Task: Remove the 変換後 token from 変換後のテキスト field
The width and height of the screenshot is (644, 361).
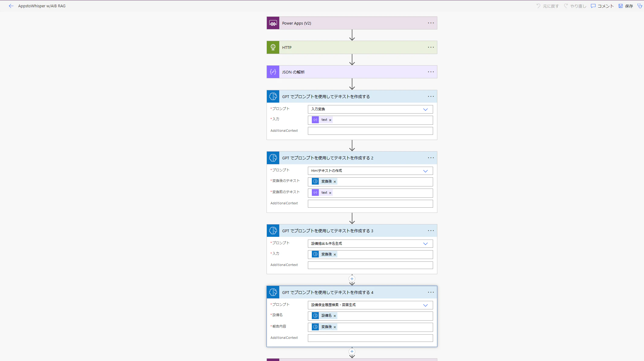Action: coord(335,182)
